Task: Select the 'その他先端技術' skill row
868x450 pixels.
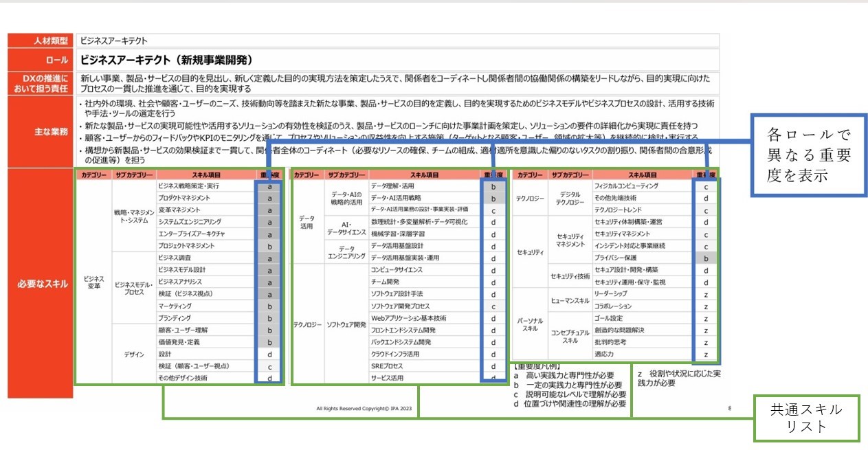Action: tap(615, 198)
